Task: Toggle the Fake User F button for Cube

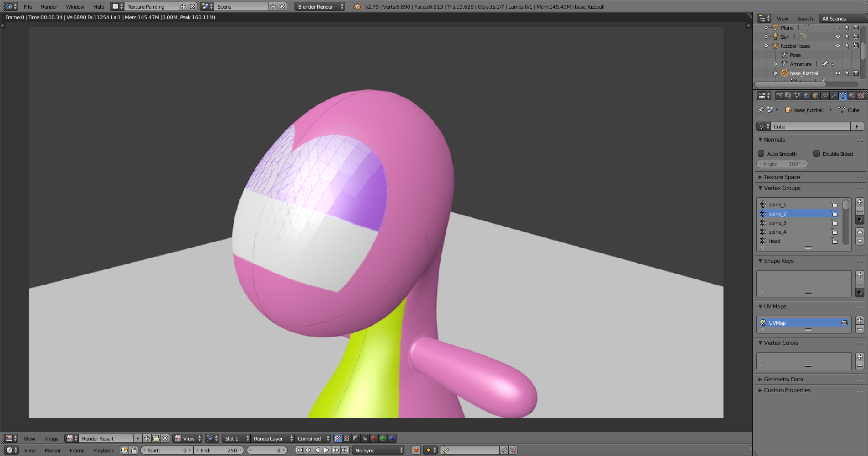Action: (857, 126)
